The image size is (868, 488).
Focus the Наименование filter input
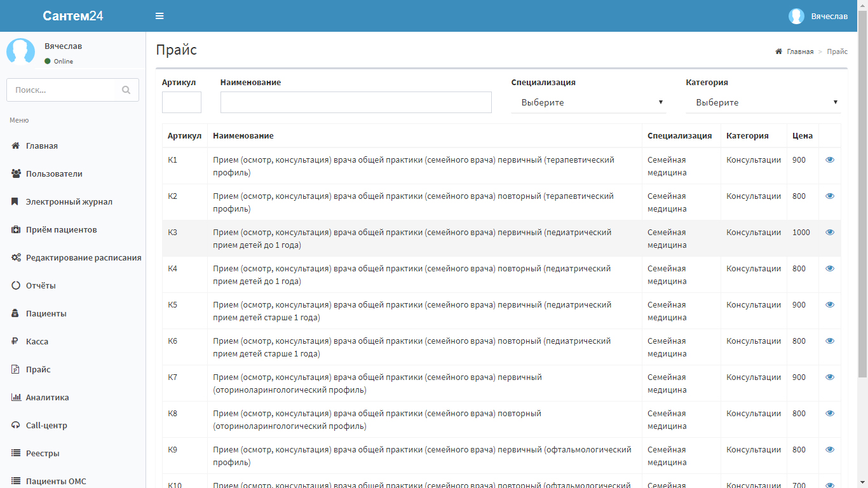(x=356, y=102)
